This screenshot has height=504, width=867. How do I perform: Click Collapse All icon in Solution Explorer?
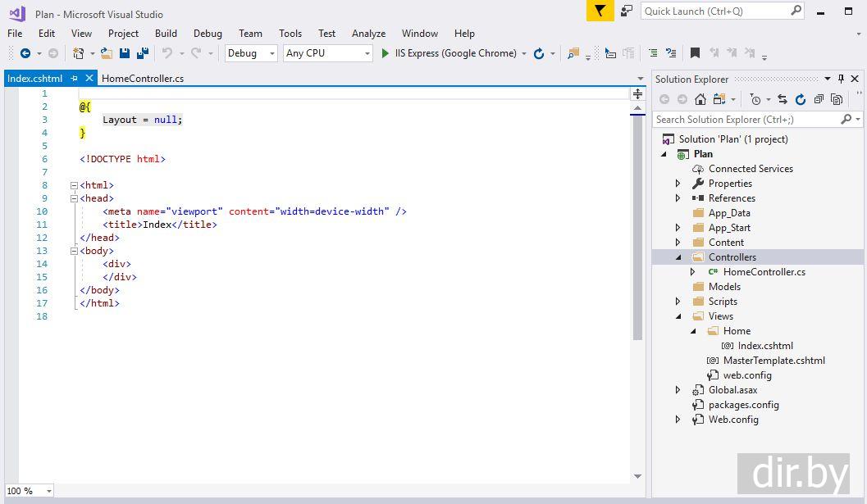tap(819, 99)
